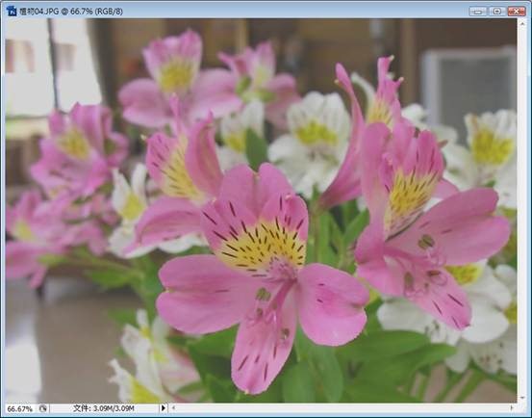Open the status bar info arrow menu
The image size is (532, 418).
pyautogui.click(x=164, y=407)
